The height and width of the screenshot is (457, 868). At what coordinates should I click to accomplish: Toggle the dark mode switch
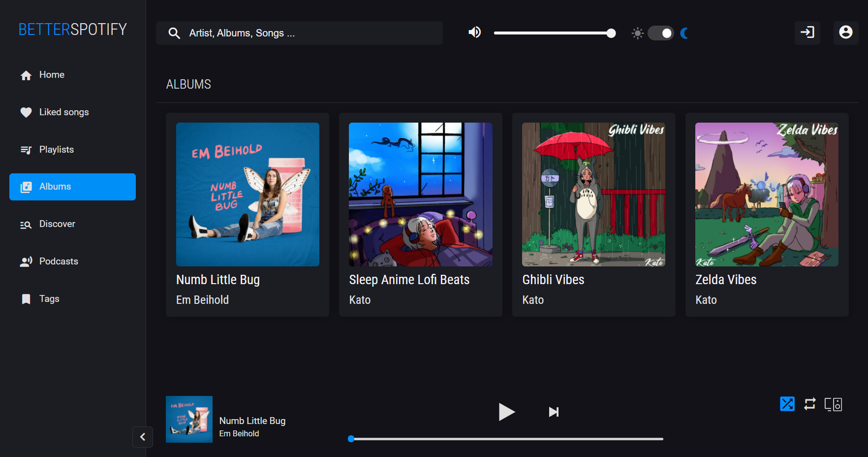(x=661, y=33)
